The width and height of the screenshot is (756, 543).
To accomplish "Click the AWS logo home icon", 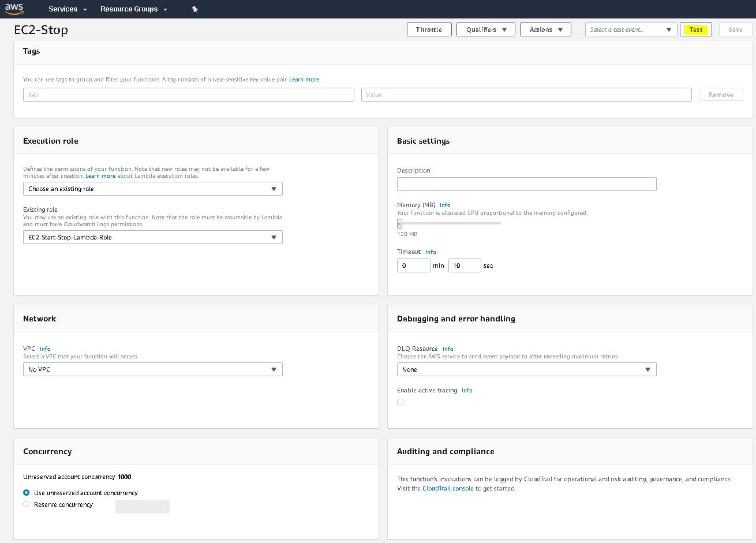I will coord(14,9).
